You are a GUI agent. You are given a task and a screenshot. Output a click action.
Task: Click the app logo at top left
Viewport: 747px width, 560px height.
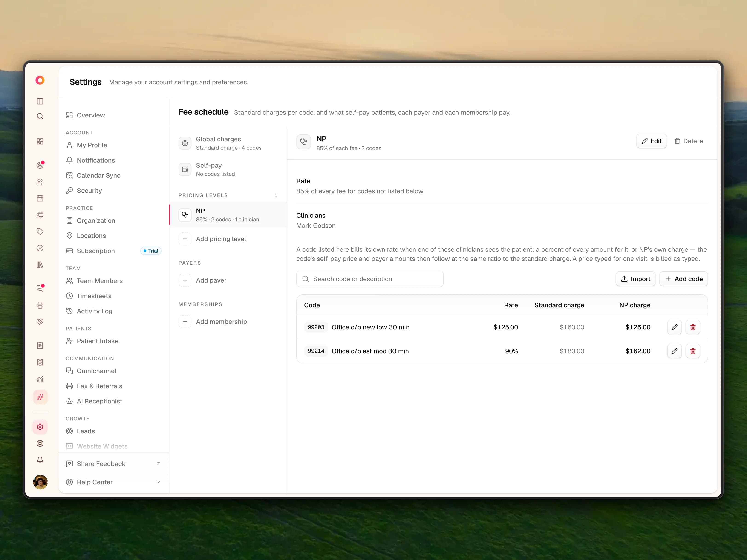pos(40,80)
